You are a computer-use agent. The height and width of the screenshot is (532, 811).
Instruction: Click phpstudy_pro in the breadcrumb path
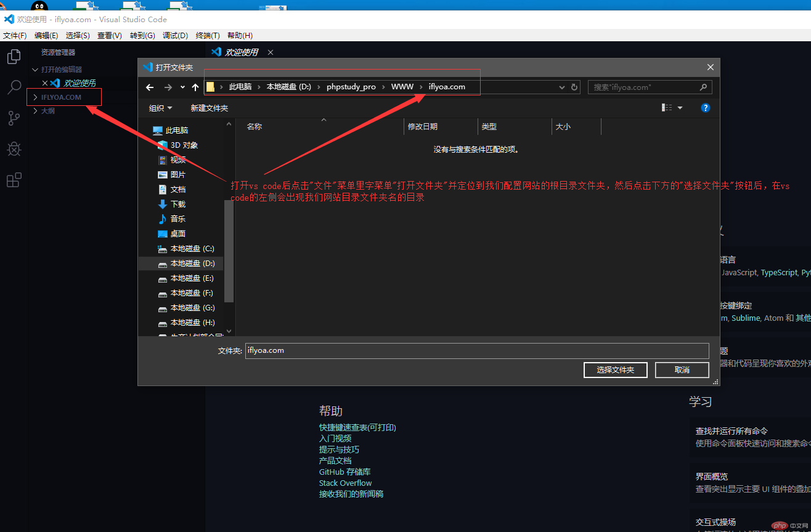click(x=351, y=87)
